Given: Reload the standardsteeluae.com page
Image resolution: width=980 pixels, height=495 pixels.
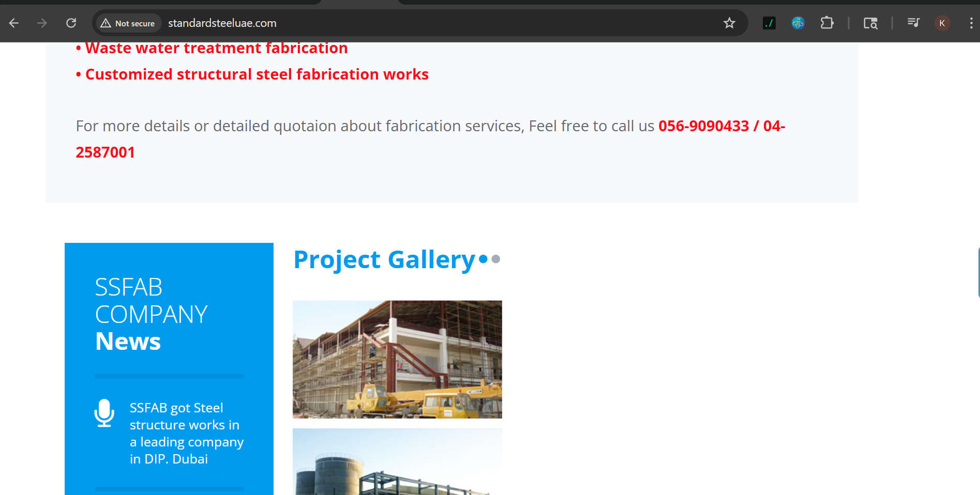Looking at the screenshot, I should tap(71, 23).
